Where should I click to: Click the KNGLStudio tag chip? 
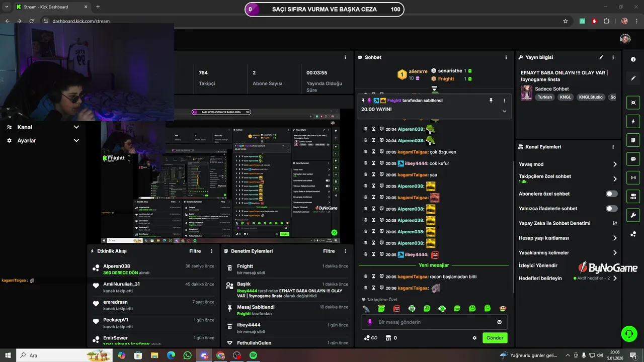(591, 97)
